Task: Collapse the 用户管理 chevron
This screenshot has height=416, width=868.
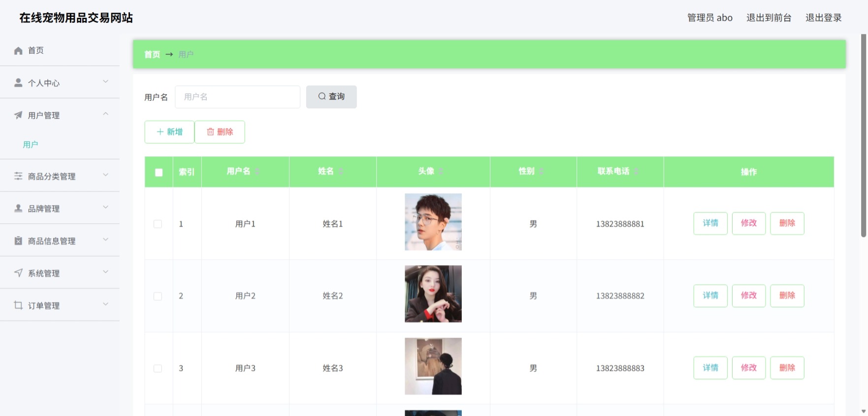Action: pos(105,114)
